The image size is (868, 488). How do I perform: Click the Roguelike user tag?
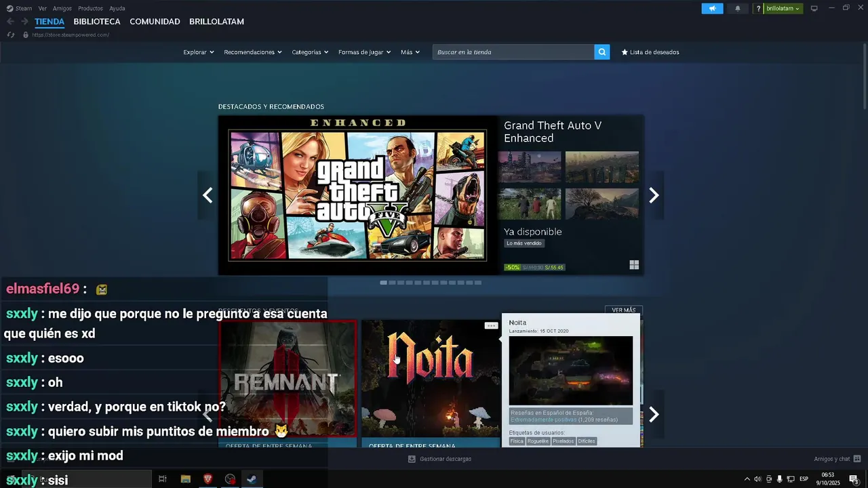pyautogui.click(x=538, y=441)
